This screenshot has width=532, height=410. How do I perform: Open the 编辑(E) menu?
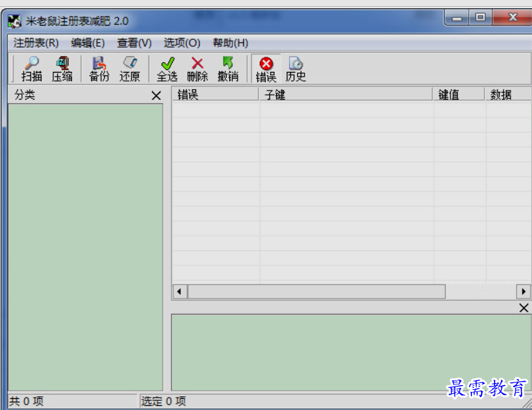(88, 43)
